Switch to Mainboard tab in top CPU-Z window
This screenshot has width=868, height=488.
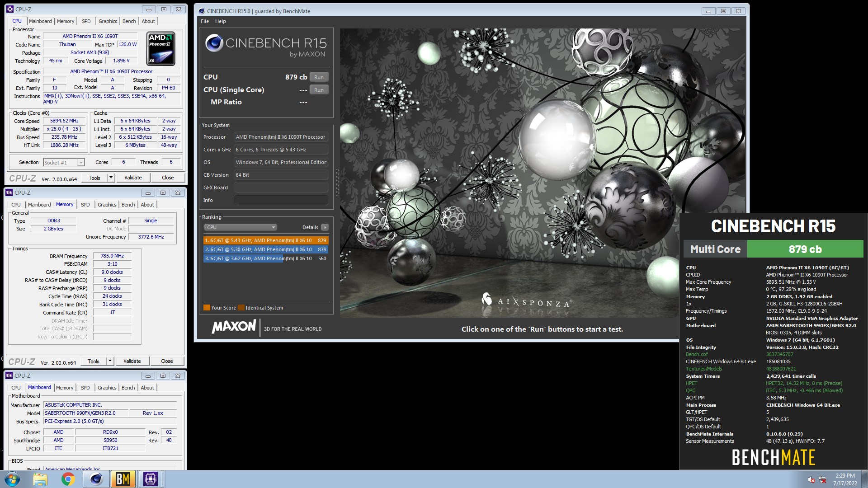(40, 21)
